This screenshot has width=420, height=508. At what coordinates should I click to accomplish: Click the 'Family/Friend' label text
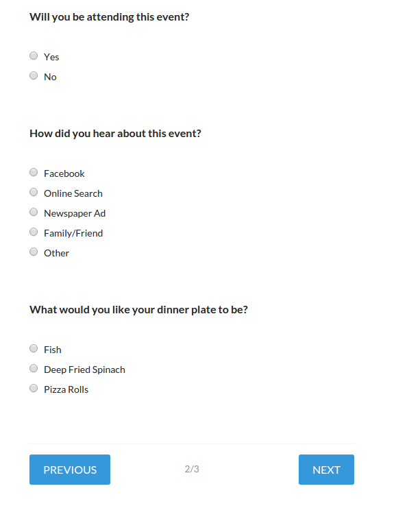pos(73,233)
